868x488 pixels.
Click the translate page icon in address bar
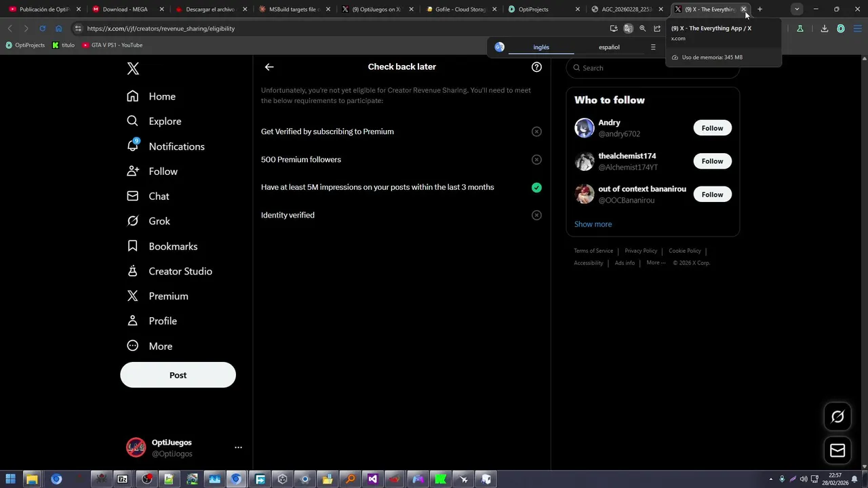click(x=628, y=28)
